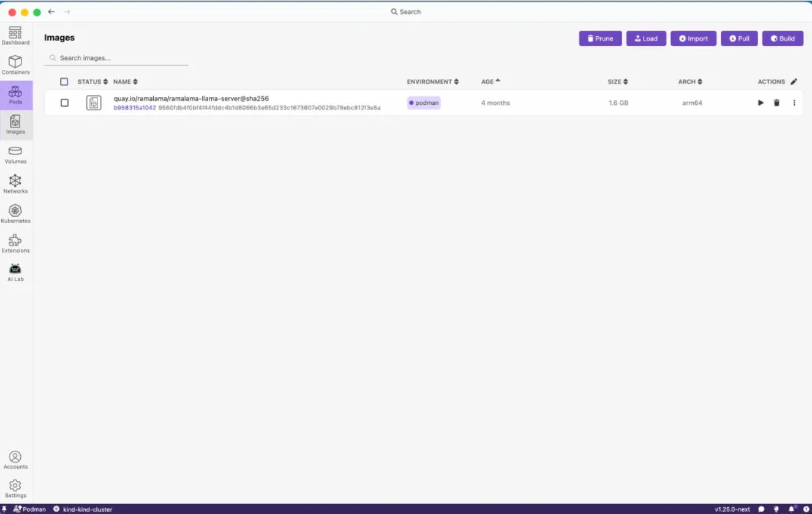Screen dimensions: 812x514
Task: Check the ramalama-llama-server image checkbox
Action: coord(64,103)
